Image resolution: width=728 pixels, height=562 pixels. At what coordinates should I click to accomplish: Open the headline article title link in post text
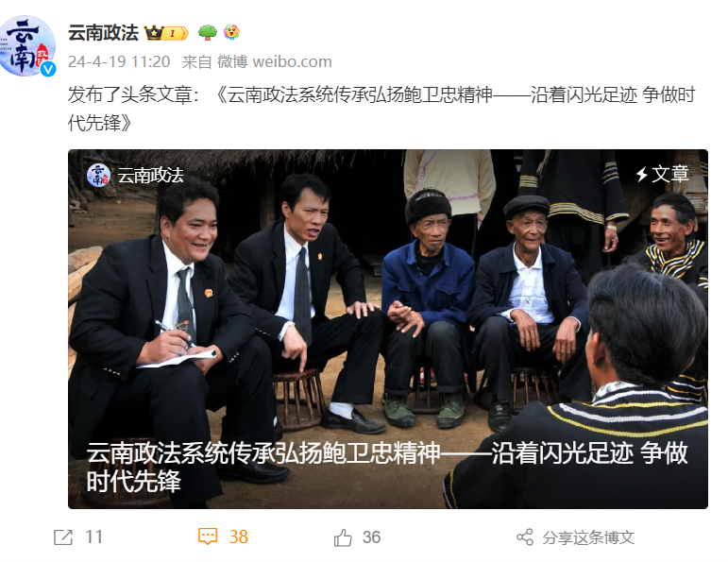coord(381,109)
